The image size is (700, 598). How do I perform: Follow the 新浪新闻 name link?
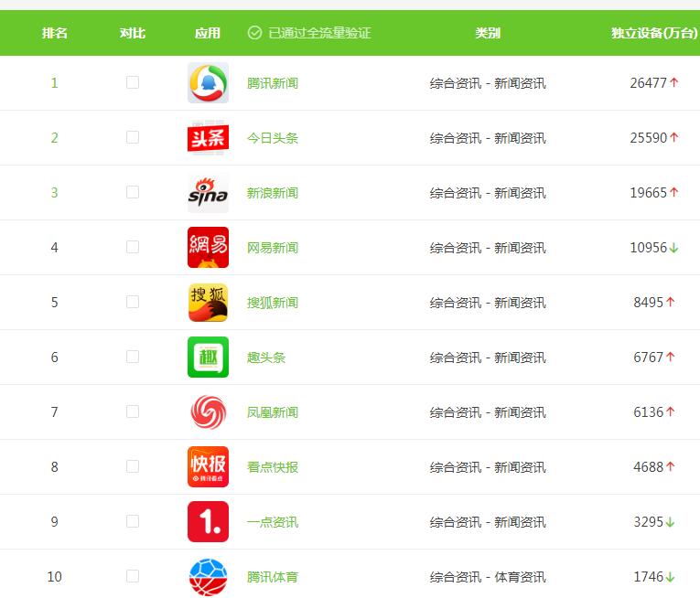(273, 193)
